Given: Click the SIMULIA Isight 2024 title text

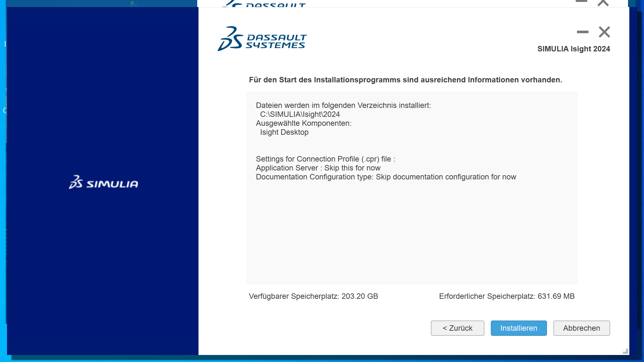Looking at the screenshot, I should click(573, 49).
